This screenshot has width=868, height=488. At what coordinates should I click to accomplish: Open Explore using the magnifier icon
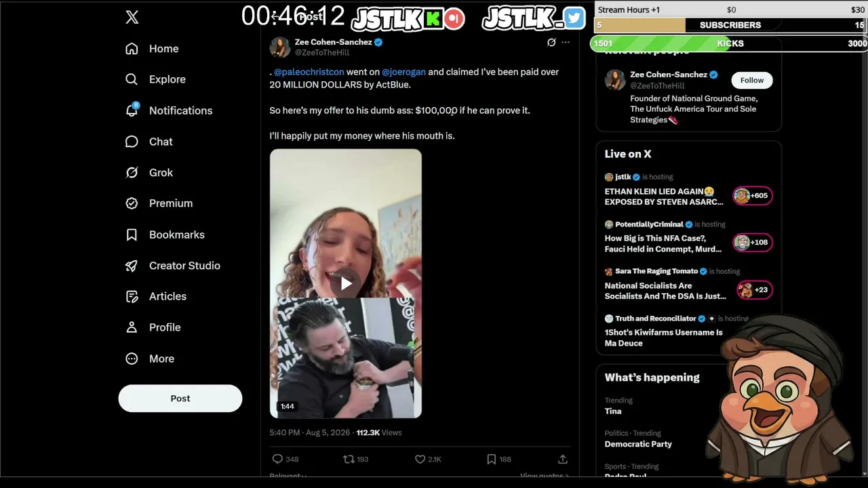[132, 79]
